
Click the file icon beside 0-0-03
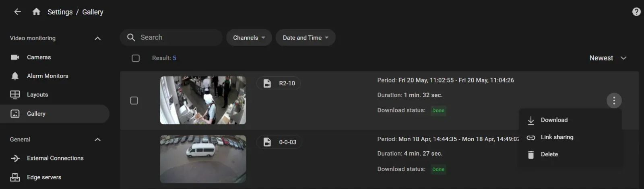[267, 142]
